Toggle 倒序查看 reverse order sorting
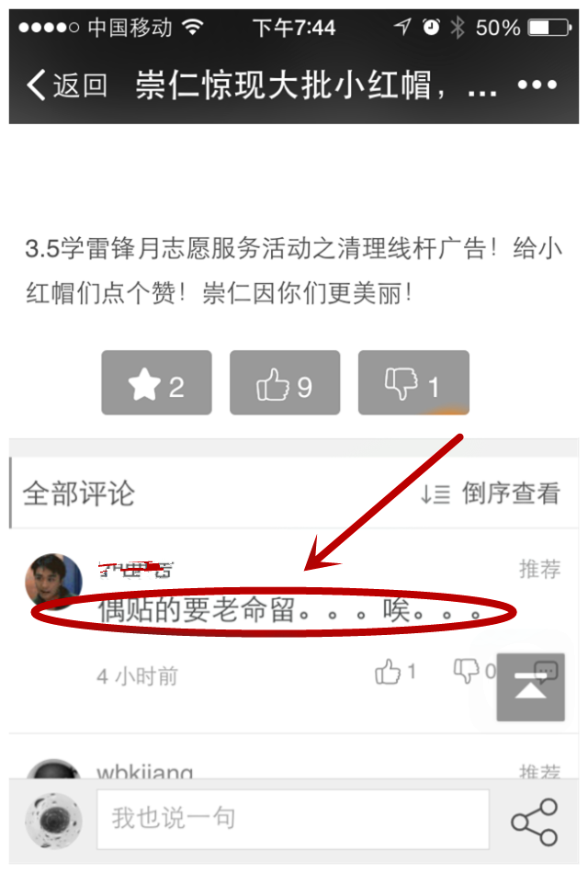588x873 pixels. pos(510,493)
